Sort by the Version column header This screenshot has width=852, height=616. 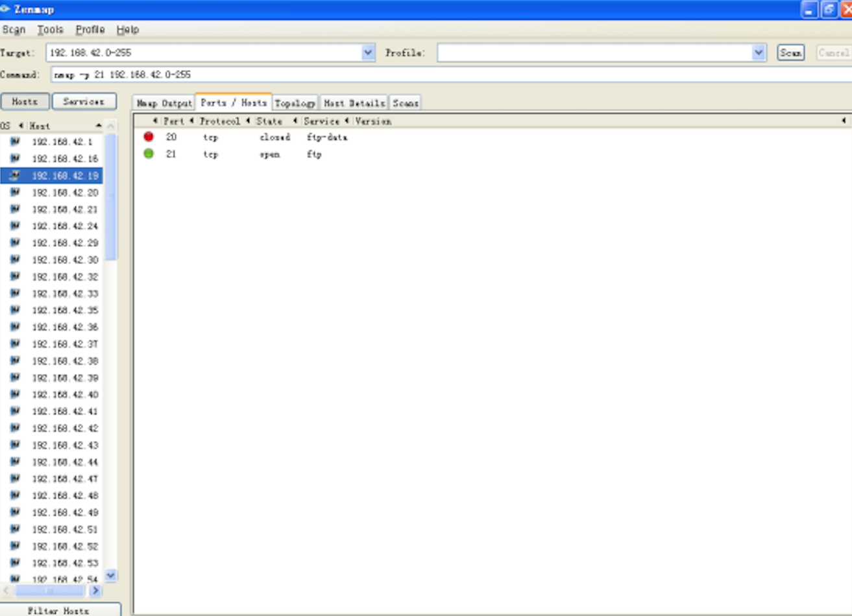pyautogui.click(x=373, y=121)
